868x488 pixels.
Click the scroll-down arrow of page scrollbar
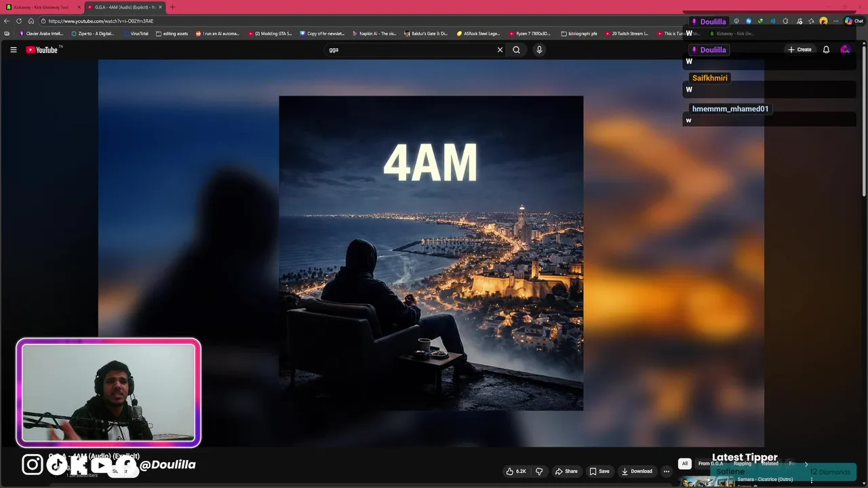pyautogui.click(x=864, y=483)
